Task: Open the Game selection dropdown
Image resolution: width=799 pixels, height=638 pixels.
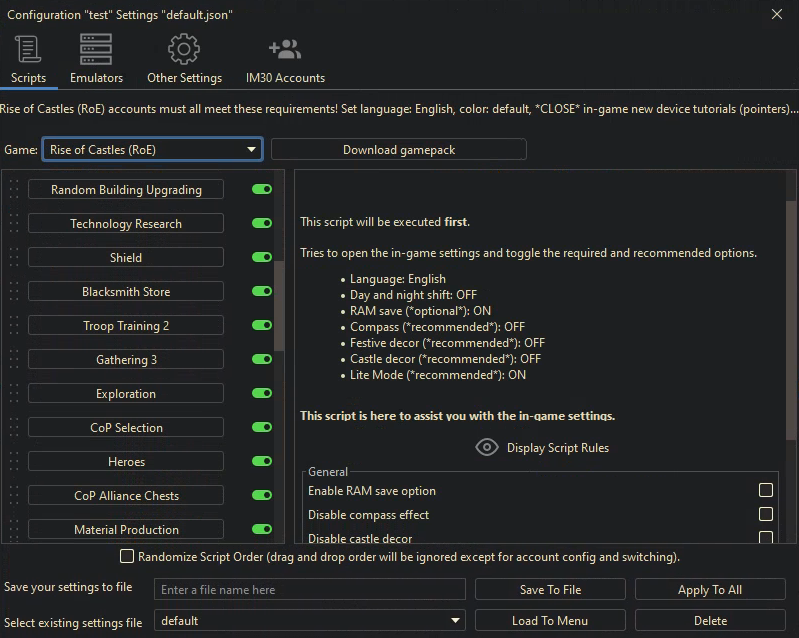Action: point(152,150)
